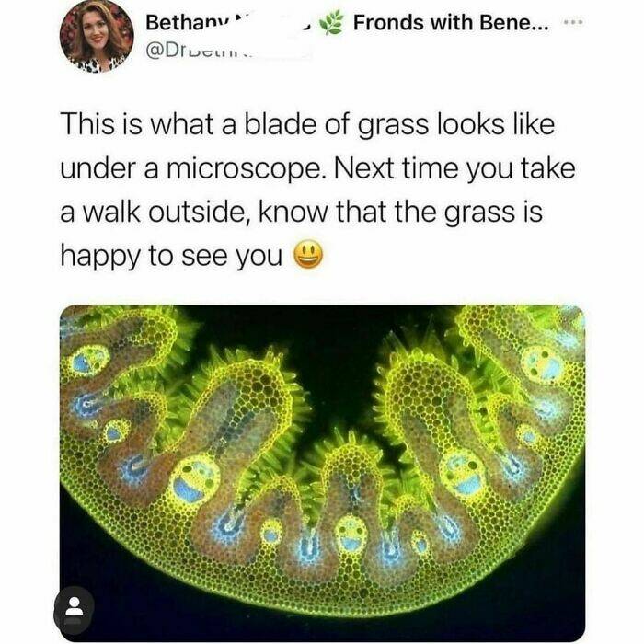The width and height of the screenshot is (644, 644).
Task: Click the herb leaf emoji in the display name
Action: (332, 23)
